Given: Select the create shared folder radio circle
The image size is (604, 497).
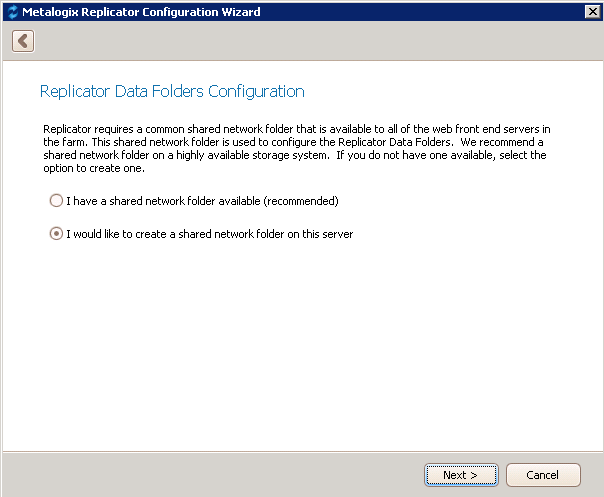Looking at the screenshot, I should (57, 235).
